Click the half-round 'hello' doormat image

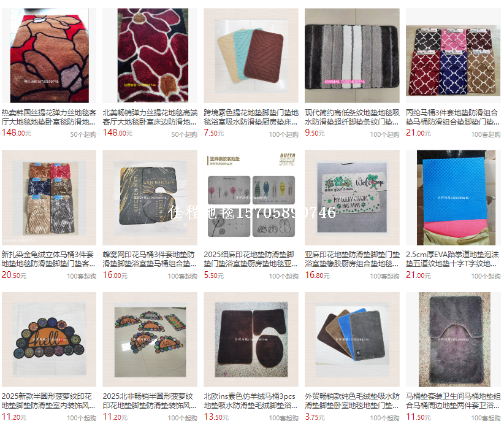pyautogui.click(x=49, y=339)
